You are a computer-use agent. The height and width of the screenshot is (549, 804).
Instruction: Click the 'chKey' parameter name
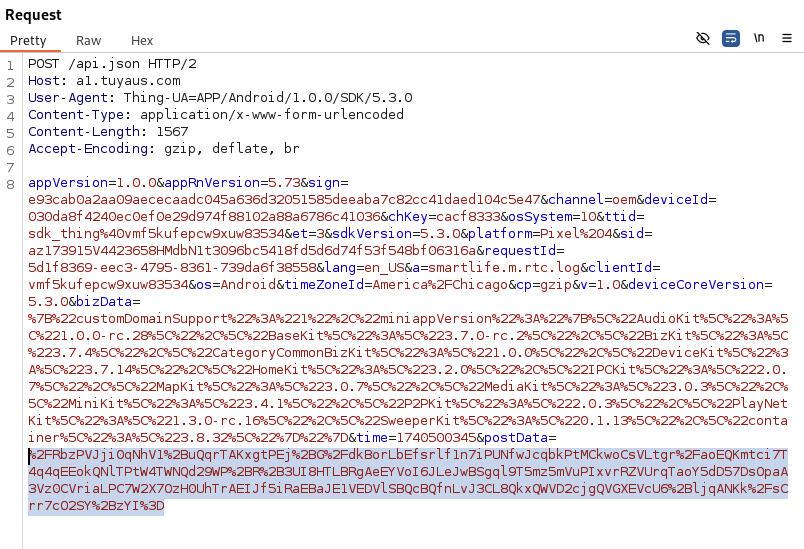[408, 216]
